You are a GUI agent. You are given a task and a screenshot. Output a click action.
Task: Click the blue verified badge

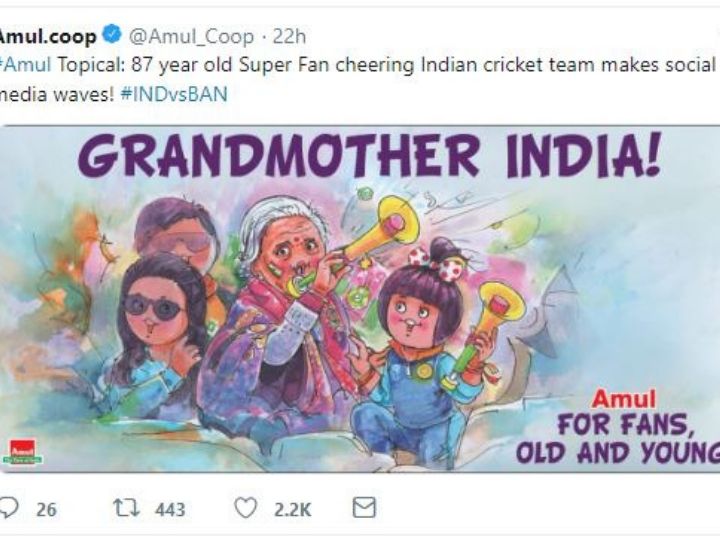(x=112, y=37)
